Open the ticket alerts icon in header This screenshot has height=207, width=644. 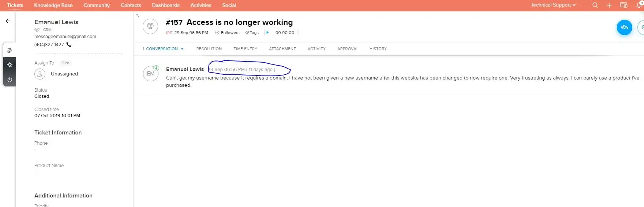click(624, 5)
